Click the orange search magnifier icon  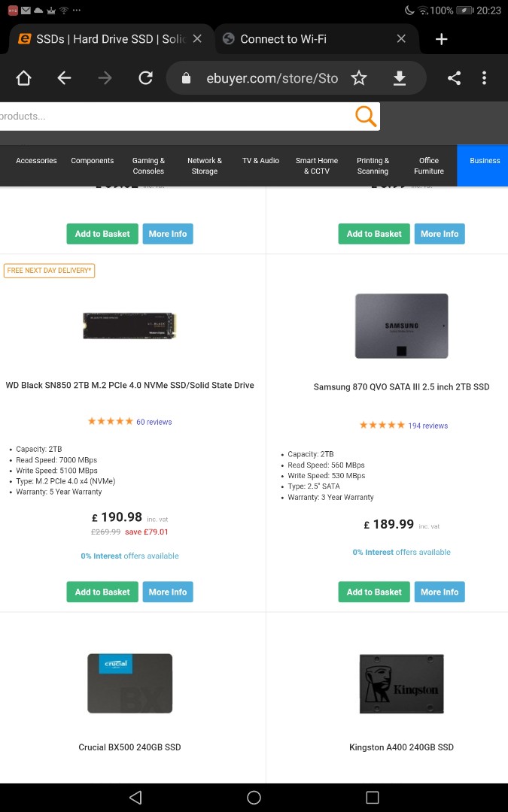366,116
